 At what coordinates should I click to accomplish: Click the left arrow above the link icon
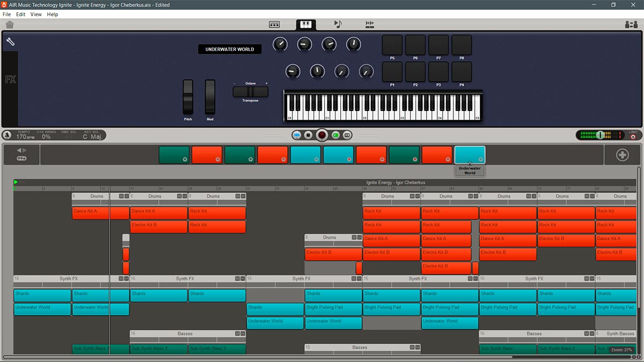(x=19, y=151)
